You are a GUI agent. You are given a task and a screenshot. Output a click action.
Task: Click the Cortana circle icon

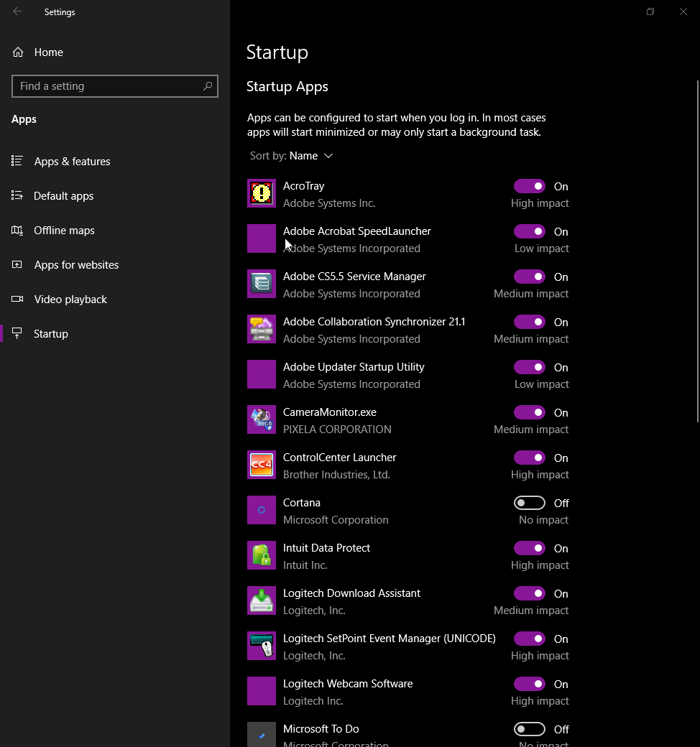pos(262,510)
